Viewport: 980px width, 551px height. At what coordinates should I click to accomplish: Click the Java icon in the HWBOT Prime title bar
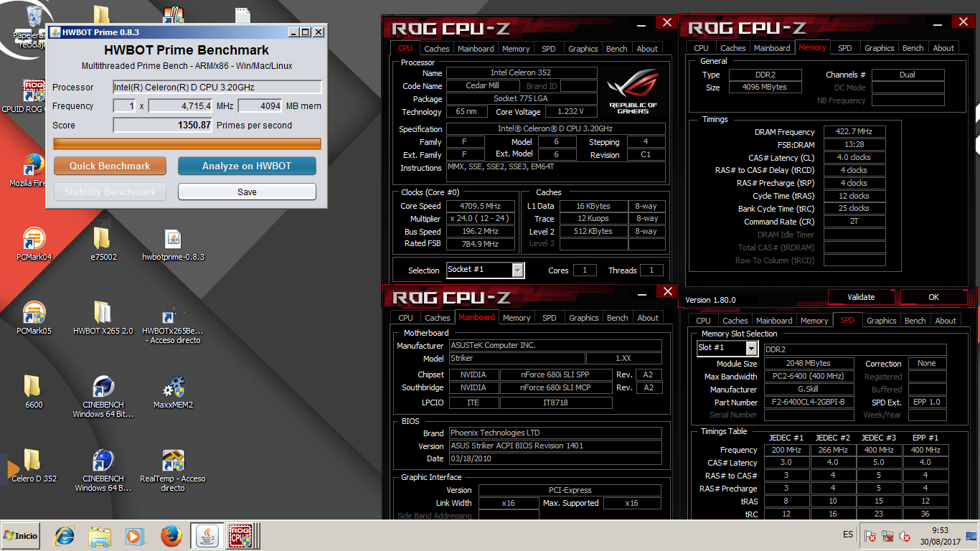pyautogui.click(x=54, y=32)
